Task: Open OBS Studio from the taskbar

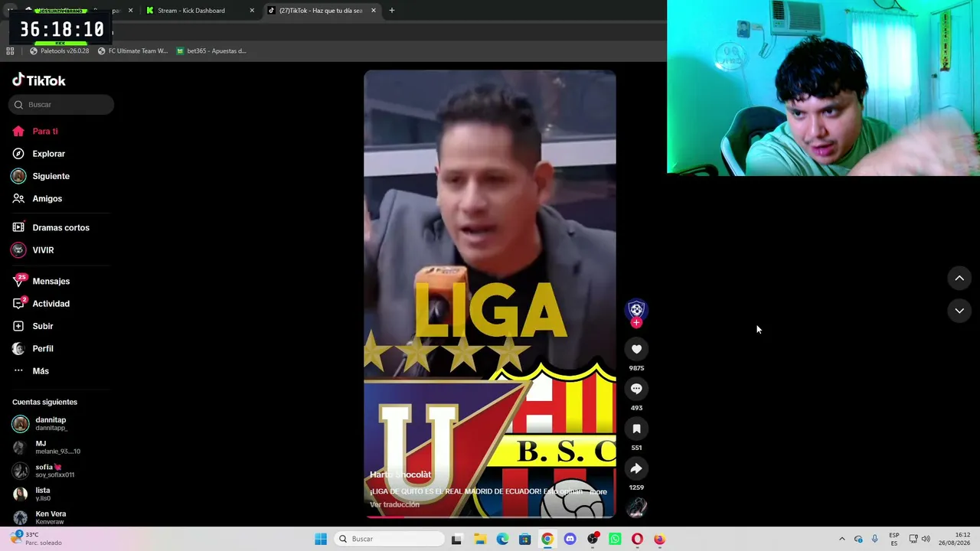Action: point(593,539)
